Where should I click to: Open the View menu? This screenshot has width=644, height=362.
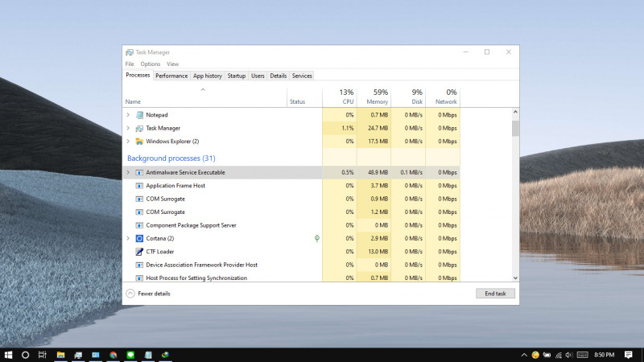point(172,64)
